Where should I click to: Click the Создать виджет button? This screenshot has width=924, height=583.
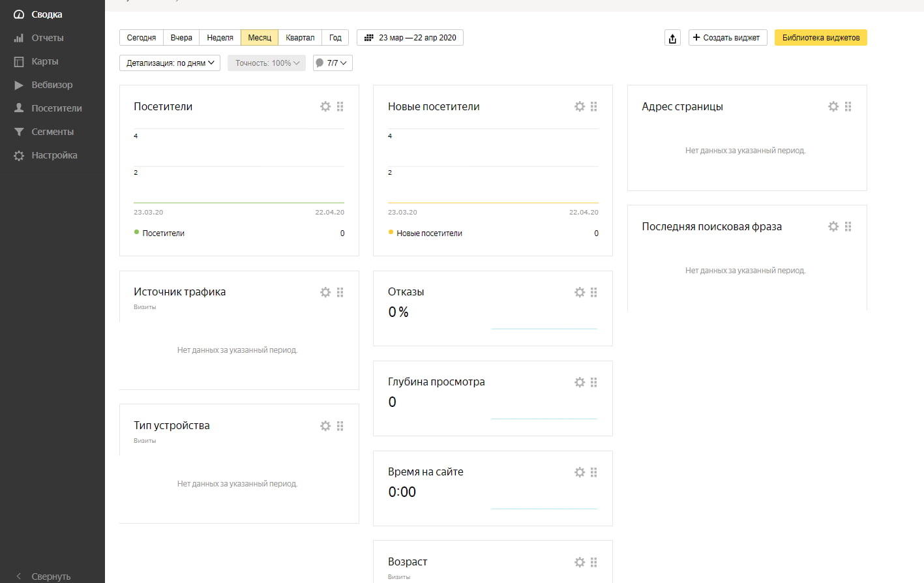727,38
